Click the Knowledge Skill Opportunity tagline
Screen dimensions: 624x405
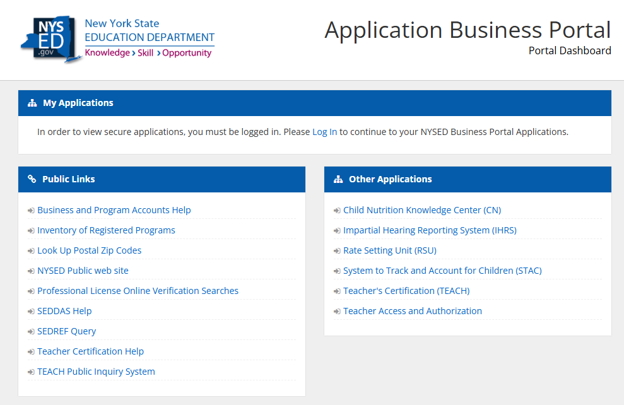pyautogui.click(x=148, y=53)
